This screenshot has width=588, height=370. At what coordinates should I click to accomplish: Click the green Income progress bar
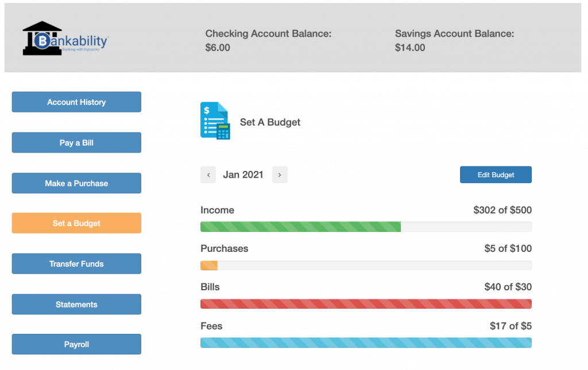pyautogui.click(x=300, y=227)
